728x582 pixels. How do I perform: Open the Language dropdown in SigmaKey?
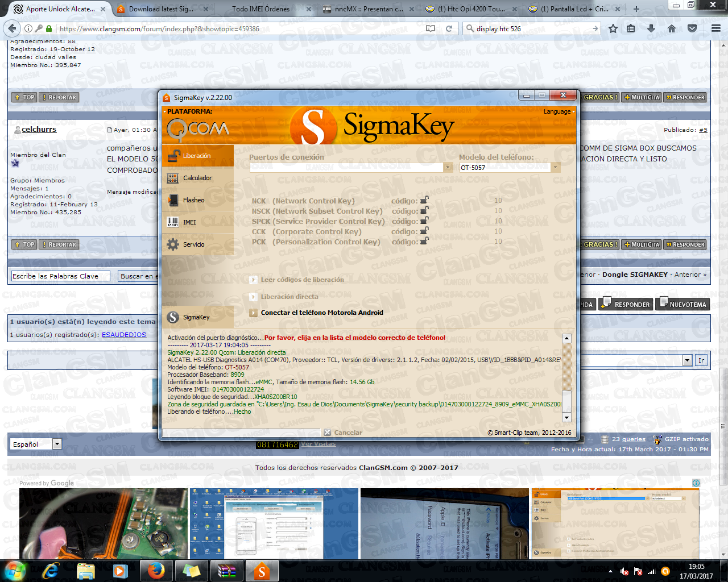tap(559, 111)
